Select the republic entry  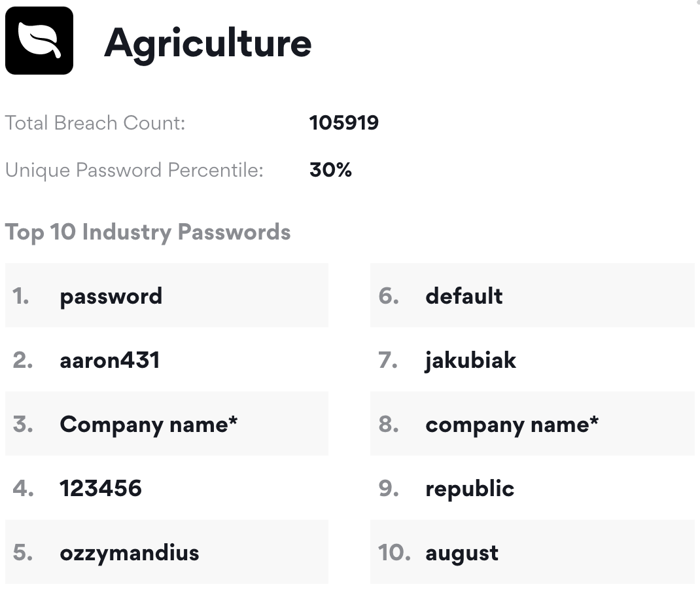coord(532,488)
